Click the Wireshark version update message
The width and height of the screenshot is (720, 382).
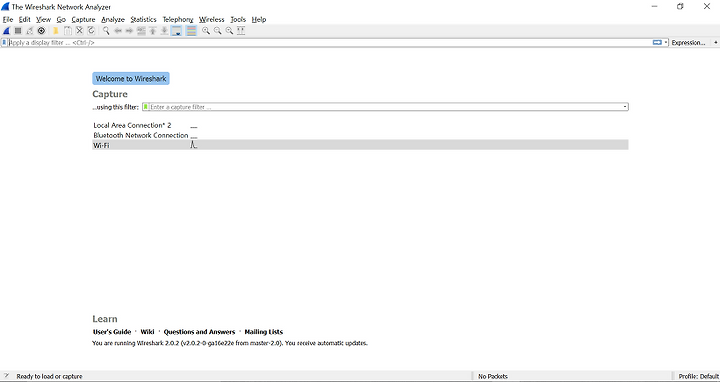[x=230, y=343]
